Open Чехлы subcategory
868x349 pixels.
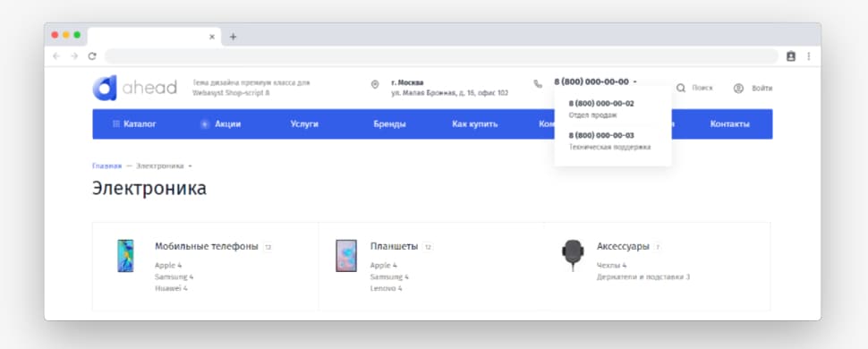point(612,266)
